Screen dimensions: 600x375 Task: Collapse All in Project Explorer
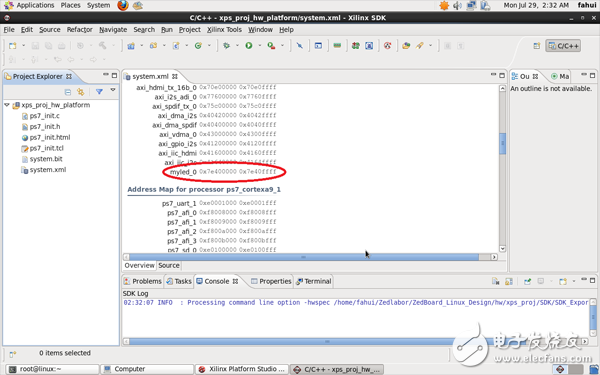coord(68,92)
